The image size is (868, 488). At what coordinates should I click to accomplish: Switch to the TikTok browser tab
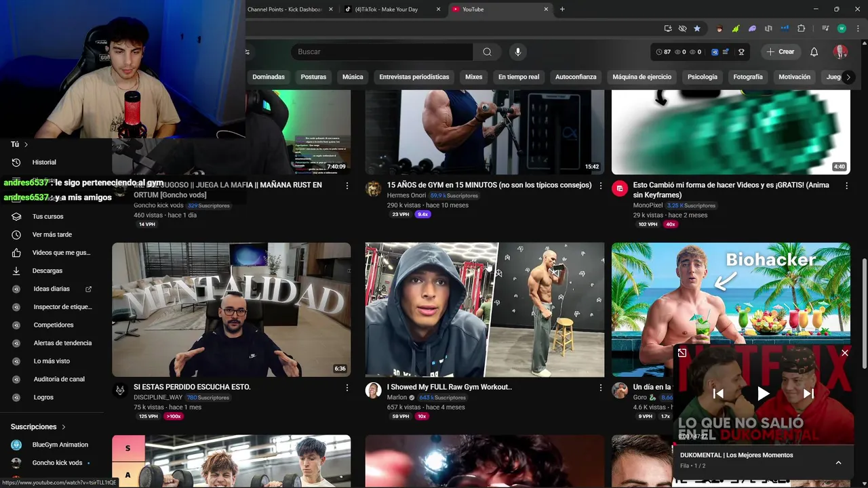pyautogui.click(x=392, y=9)
